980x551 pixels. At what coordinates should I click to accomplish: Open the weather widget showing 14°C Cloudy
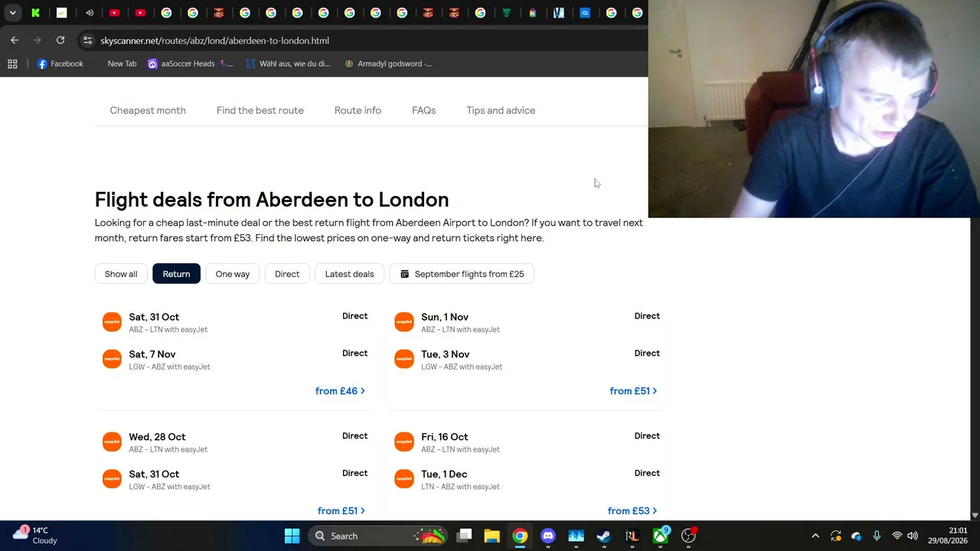point(34,536)
